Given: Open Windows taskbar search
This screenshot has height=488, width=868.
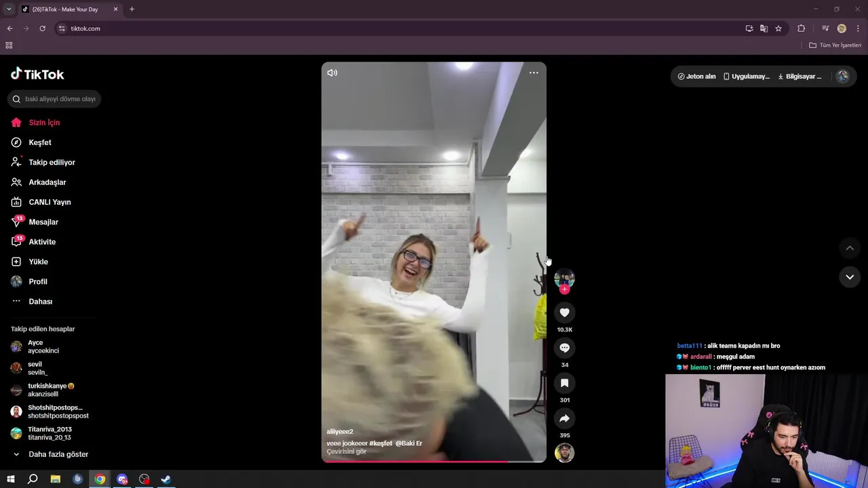Looking at the screenshot, I should (x=33, y=479).
